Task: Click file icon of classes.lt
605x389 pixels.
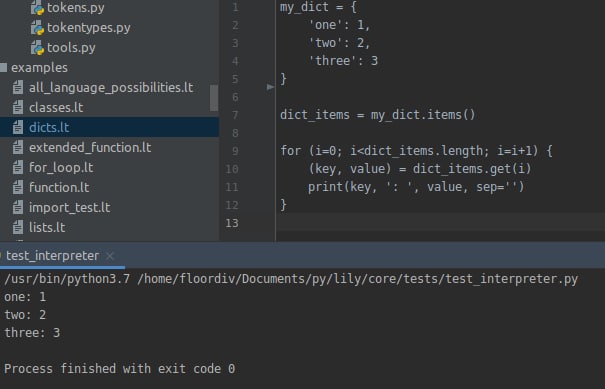Action: tap(18, 108)
